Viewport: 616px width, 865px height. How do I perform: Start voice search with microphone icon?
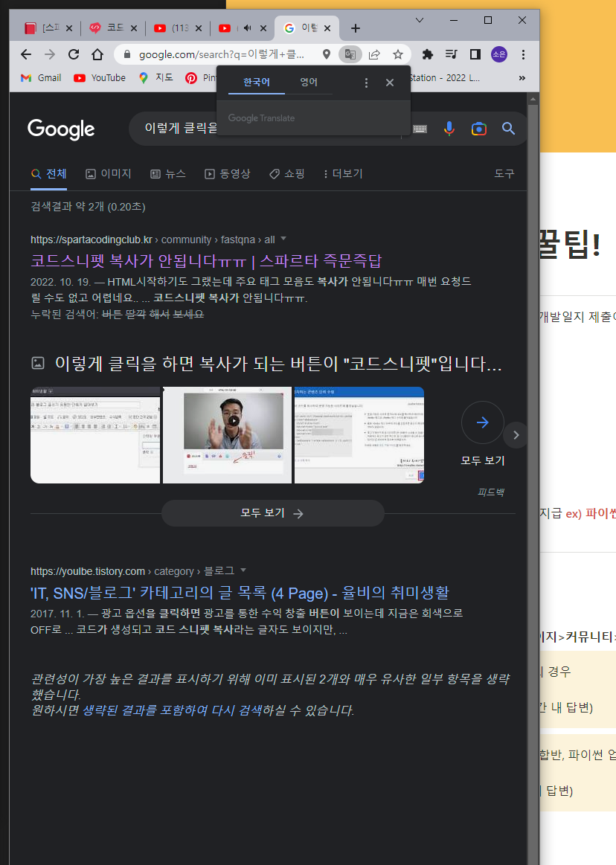[x=449, y=129]
